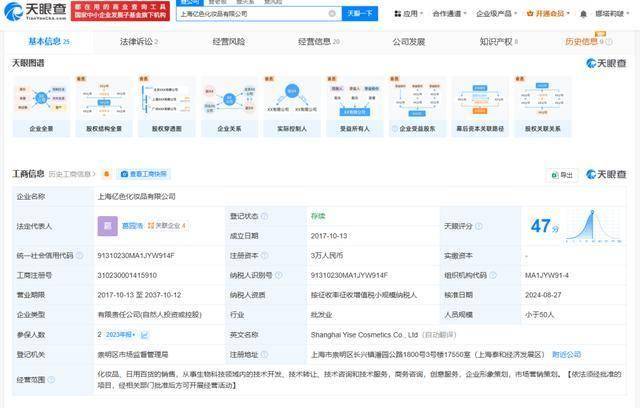This screenshot has width=640, height=408.
Task: Open the insured-count trend chart icon
Action: (x=144, y=335)
